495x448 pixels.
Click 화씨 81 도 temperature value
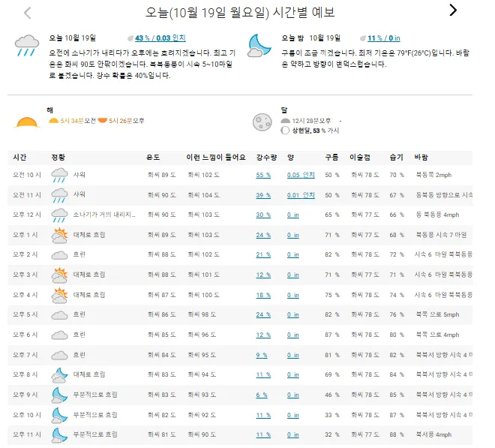(x=162, y=434)
